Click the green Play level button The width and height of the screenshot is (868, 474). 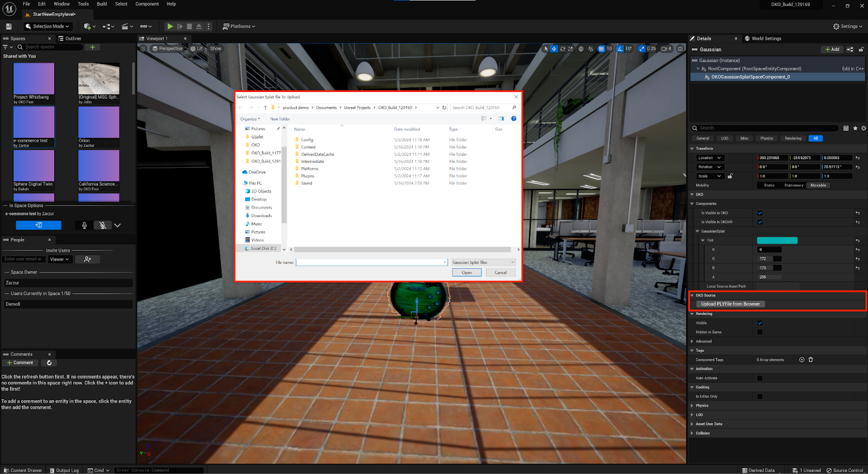170,26
